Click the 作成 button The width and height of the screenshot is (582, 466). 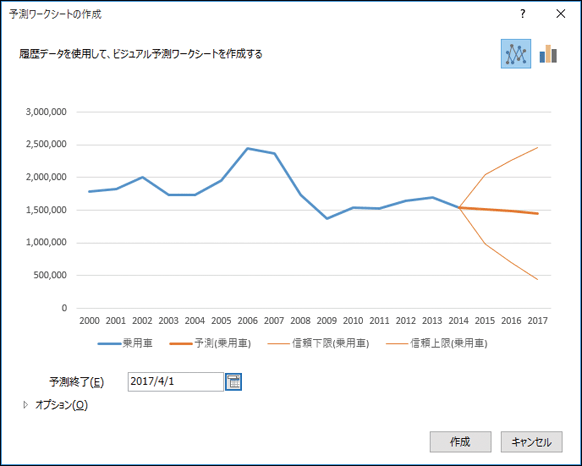(x=460, y=442)
